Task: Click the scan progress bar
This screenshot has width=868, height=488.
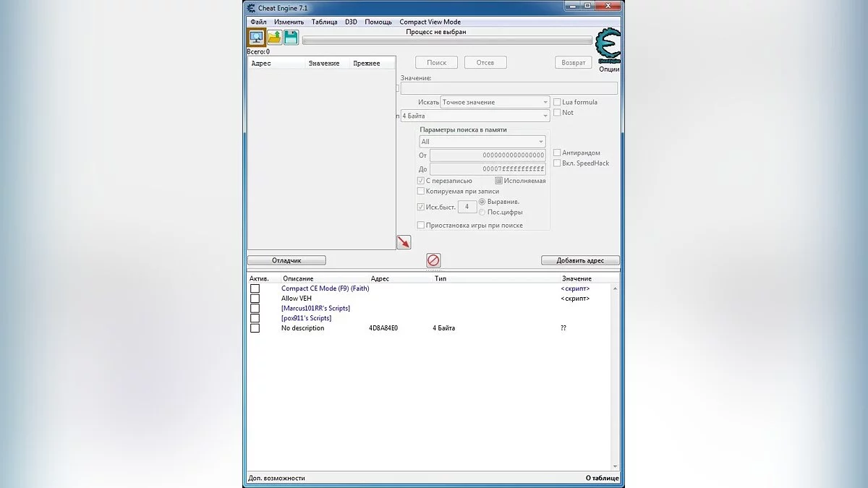Action: coord(447,40)
